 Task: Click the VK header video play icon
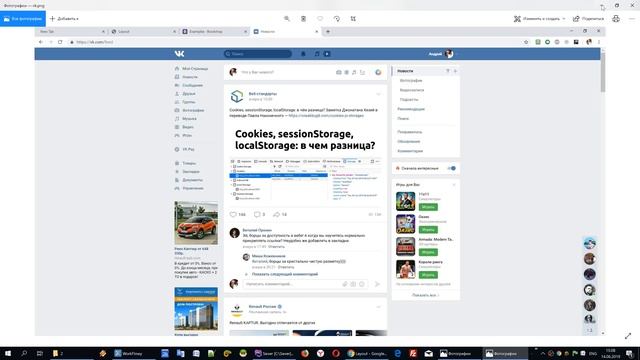[x=327, y=54]
